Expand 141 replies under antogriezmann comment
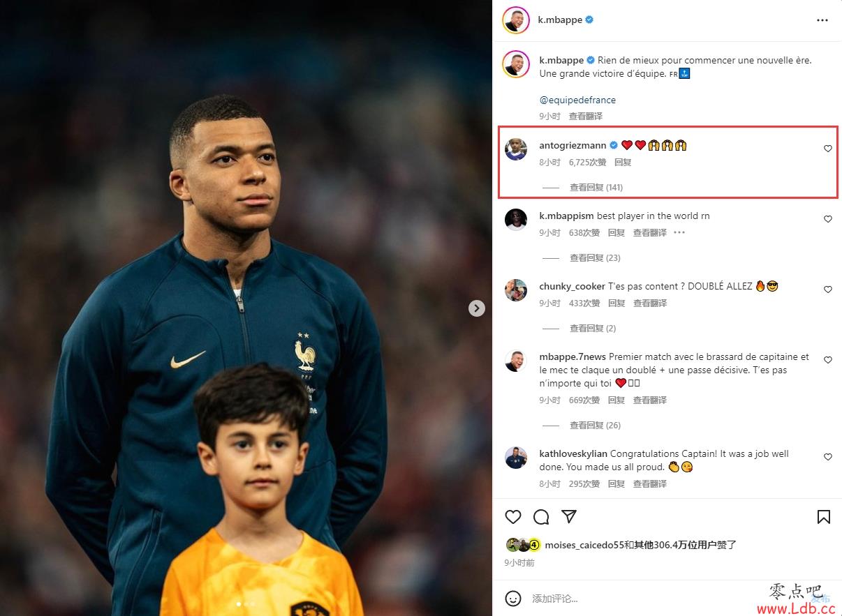The height and width of the screenshot is (616, 842). coord(596,187)
